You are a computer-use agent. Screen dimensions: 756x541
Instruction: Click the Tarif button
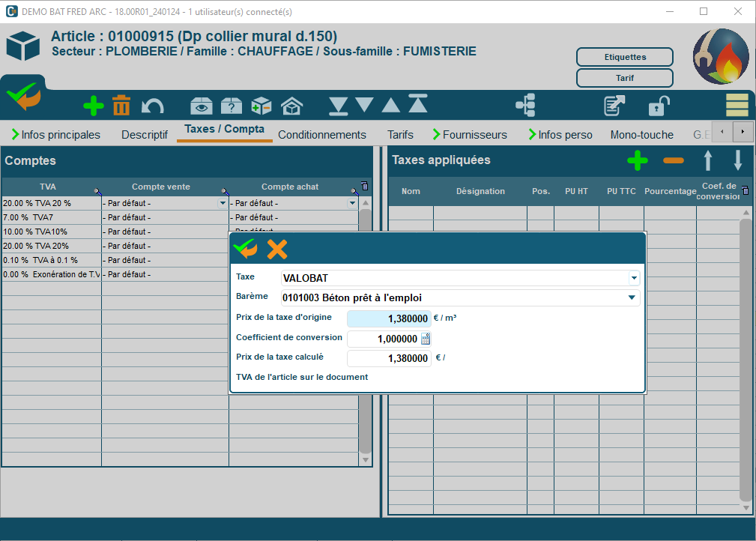coord(624,77)
